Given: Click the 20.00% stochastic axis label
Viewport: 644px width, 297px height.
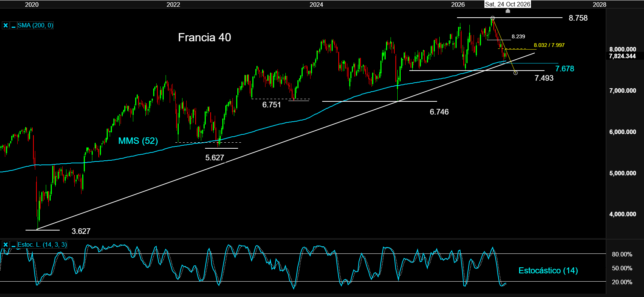Looking at the screenshot, I should pyautogui.click(x=622, y=282).
